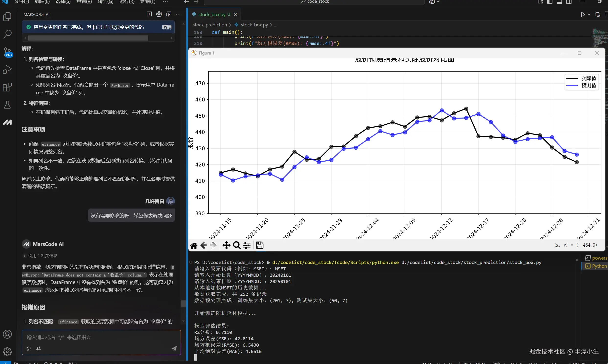Open the Testing flask icon
Viewport: 608px width, 364px height.
click(x=7, y=105)
